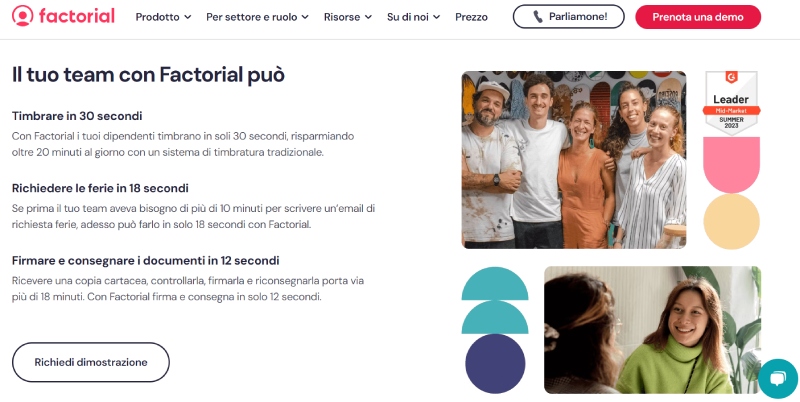The image size is (800, 402).
Task: Click the Richiedi dimostrazione button
Action: [x=91, y=362]
